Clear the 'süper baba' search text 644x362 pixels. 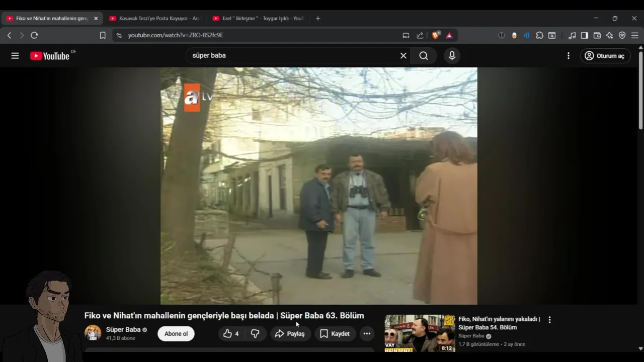(403, 56)
